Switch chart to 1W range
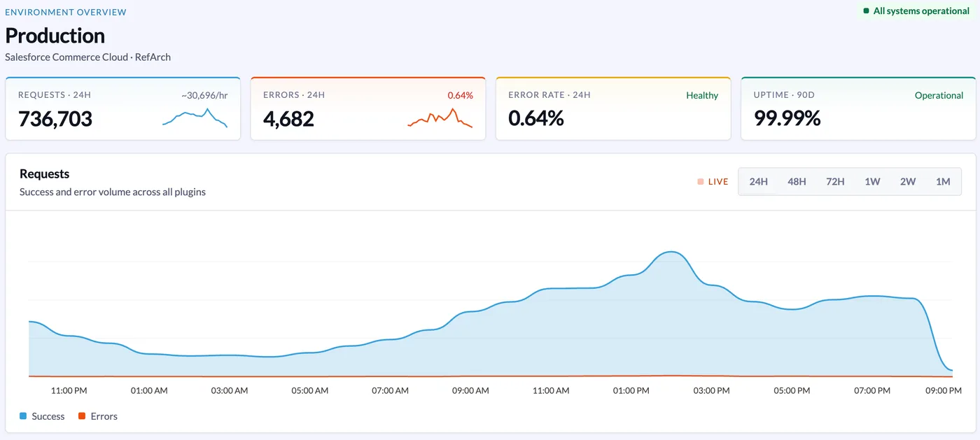This screenshot has height=440, width=980. (x=872, y=181)
